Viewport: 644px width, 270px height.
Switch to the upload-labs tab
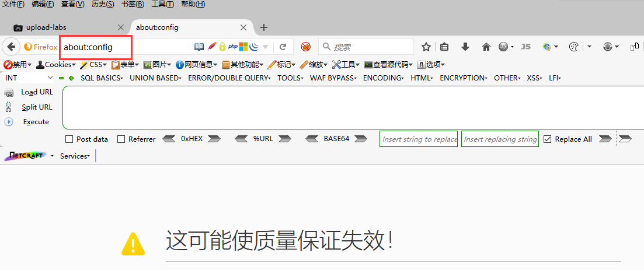(68, 27)
